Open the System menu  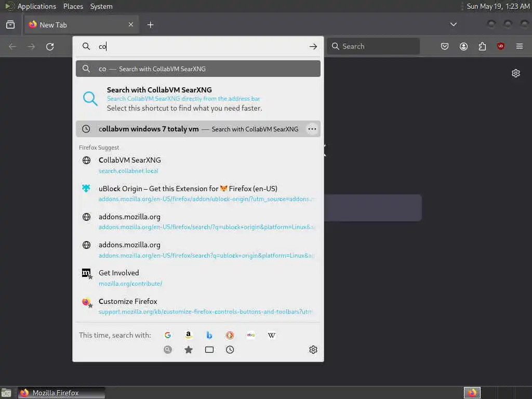pos(101,6)
